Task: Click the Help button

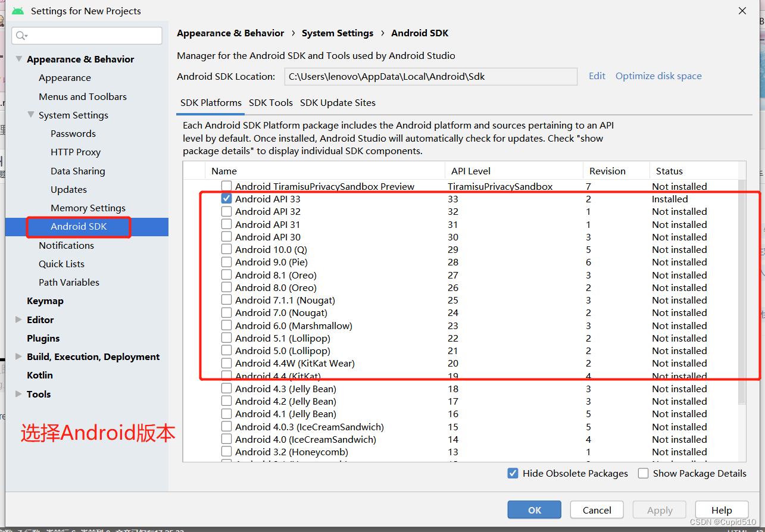Action: (x=722, y=510)
